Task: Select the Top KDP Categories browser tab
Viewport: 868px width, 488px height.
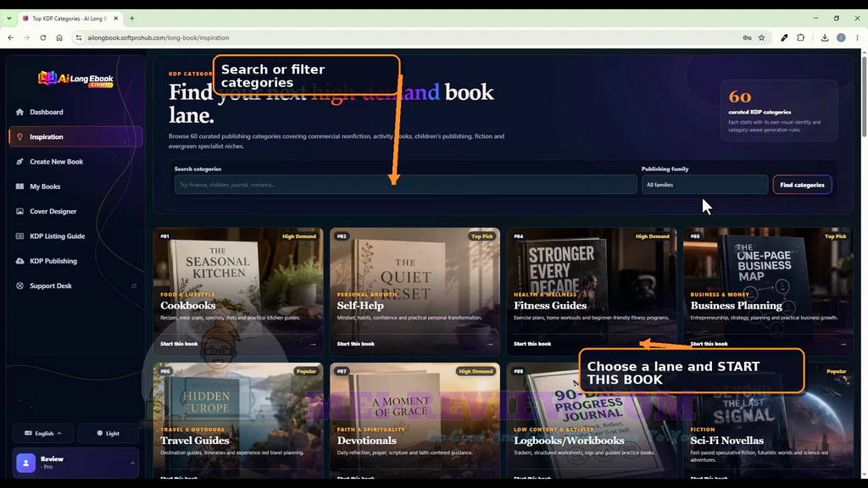Action: pos(70,19)
